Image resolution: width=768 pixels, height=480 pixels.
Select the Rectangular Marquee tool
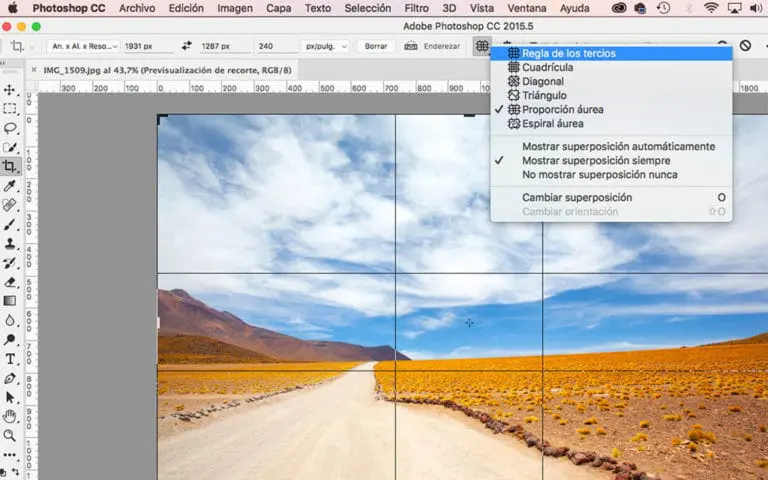(x=9, y=109)
